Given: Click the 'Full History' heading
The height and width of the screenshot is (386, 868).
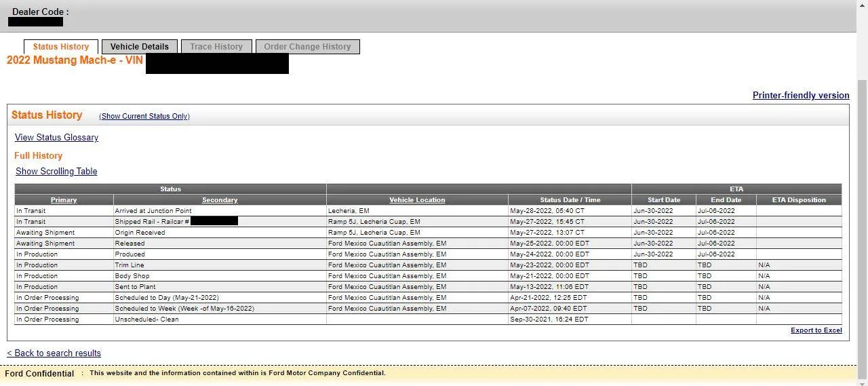Looking at the screenshot, I should click(38, 156).
